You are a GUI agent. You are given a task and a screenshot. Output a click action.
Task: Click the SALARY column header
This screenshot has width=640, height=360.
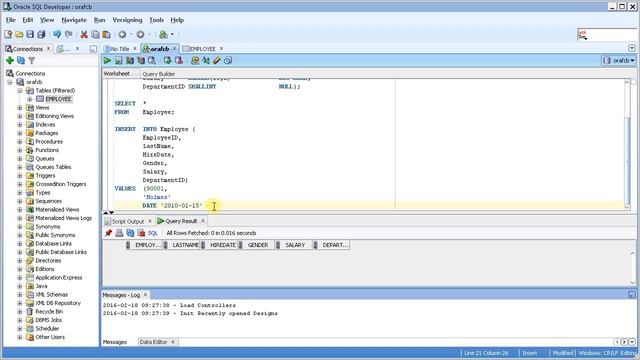295,245
